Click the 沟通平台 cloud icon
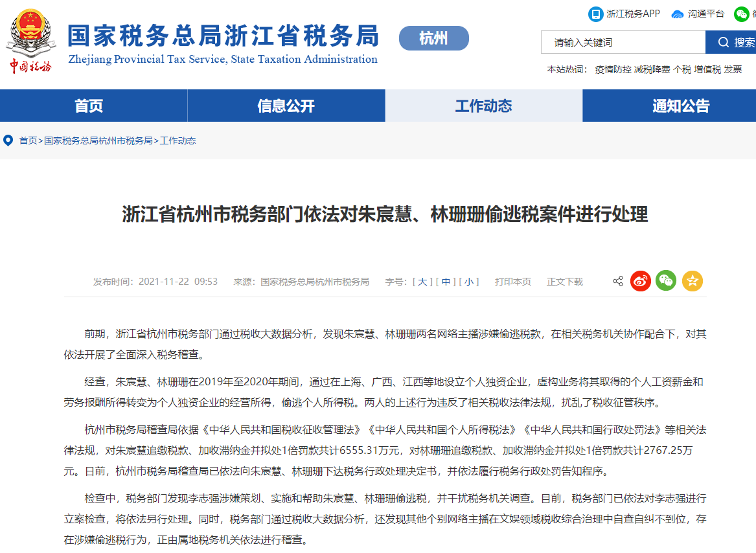The width and height of the screenshot is (756, 553). tap(678, 14)
